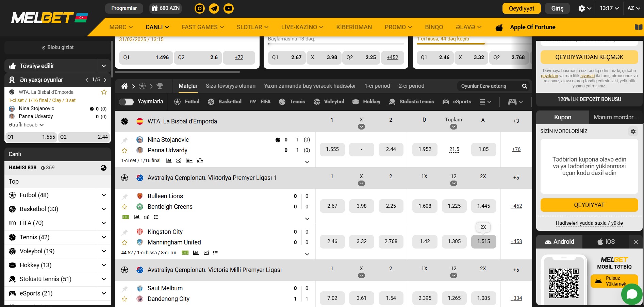644x307 pixels.
Task: Open the YouTube channel icon
Action: (x=229, y=8)
